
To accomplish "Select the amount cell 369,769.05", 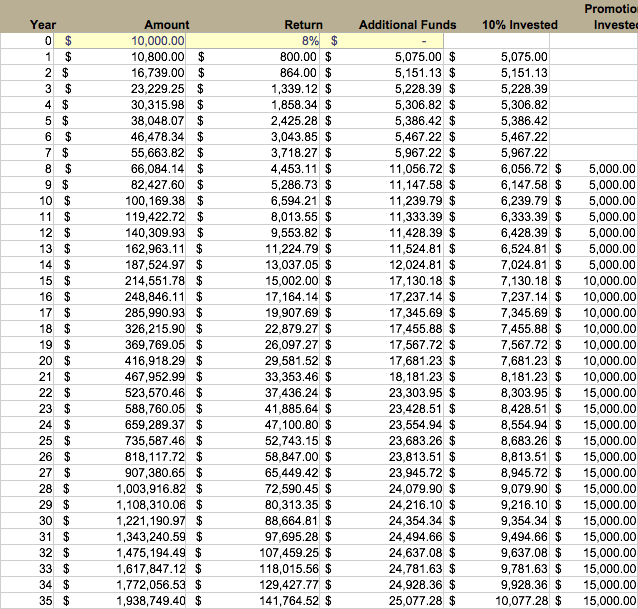I will (120, 345).
